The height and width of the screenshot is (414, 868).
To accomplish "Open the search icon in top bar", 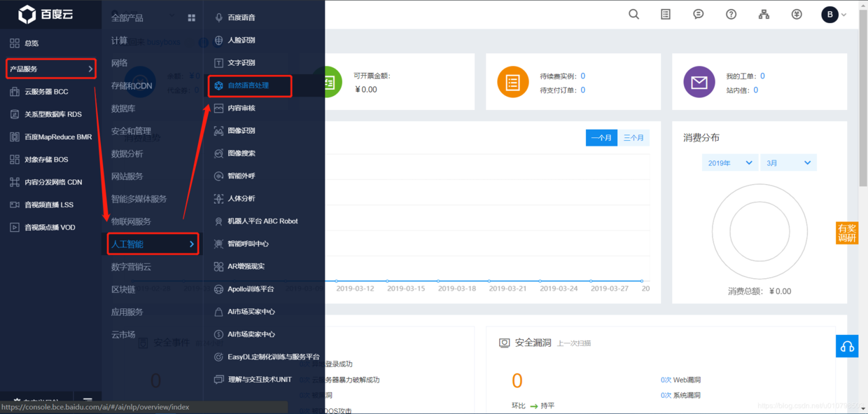I will [x=634, y=14].
